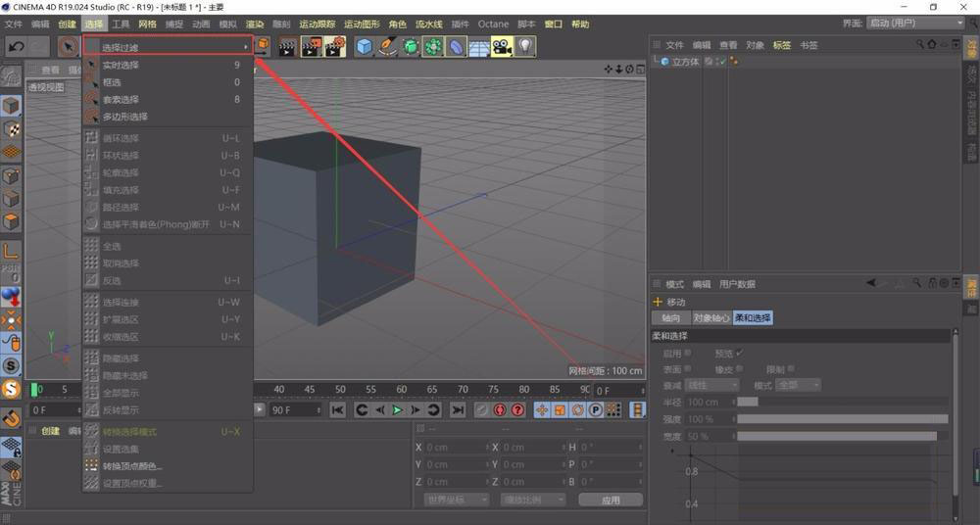The image size is (980, 525).
Task: Click the 90 F end frame field
Action: [295, 410]
